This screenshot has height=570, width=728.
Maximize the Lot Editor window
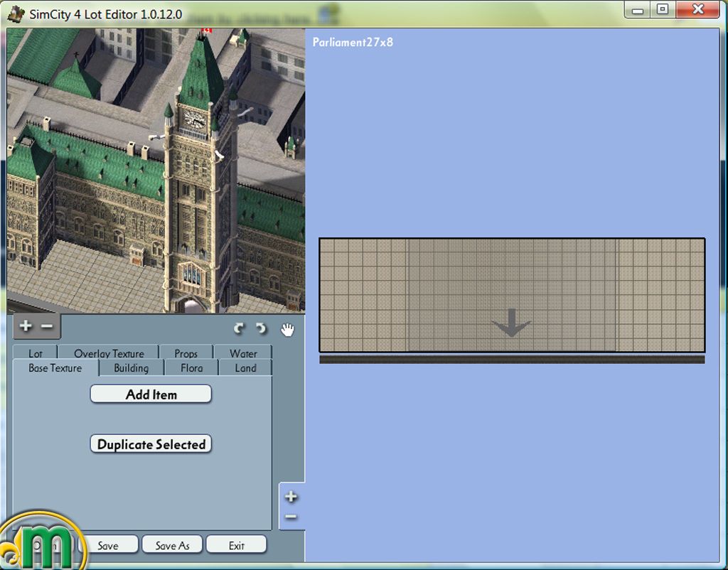(x=663, y=9)
